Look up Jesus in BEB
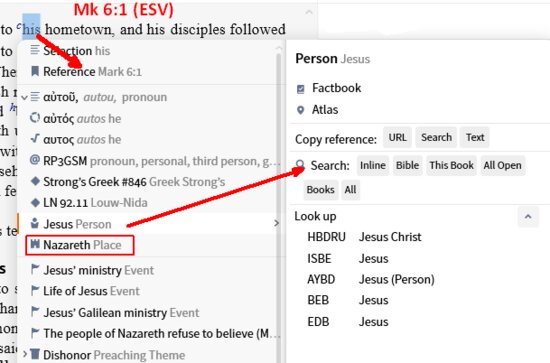The width and height of the screenshot is (550, 363). (348, 301)
